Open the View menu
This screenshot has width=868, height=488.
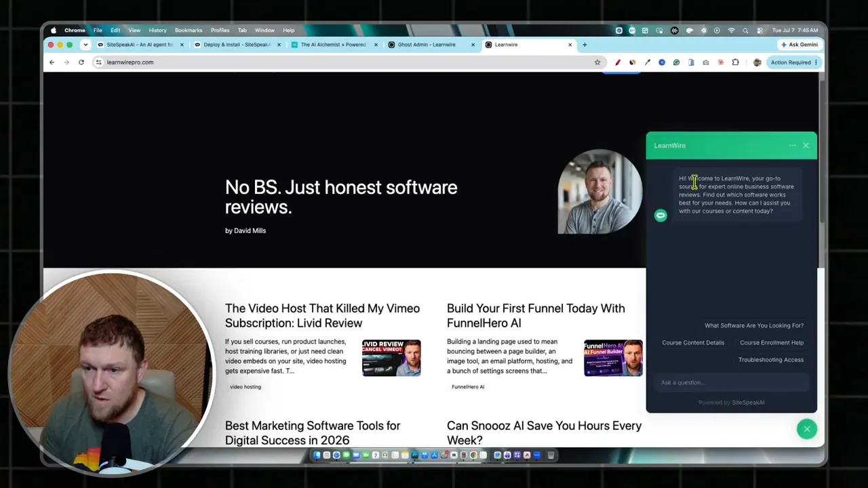134,30
